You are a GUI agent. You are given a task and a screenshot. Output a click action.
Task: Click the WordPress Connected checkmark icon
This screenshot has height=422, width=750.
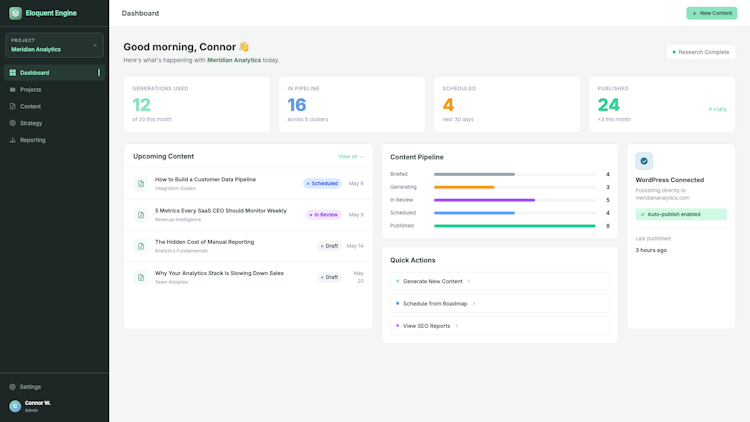coord(644,161)
